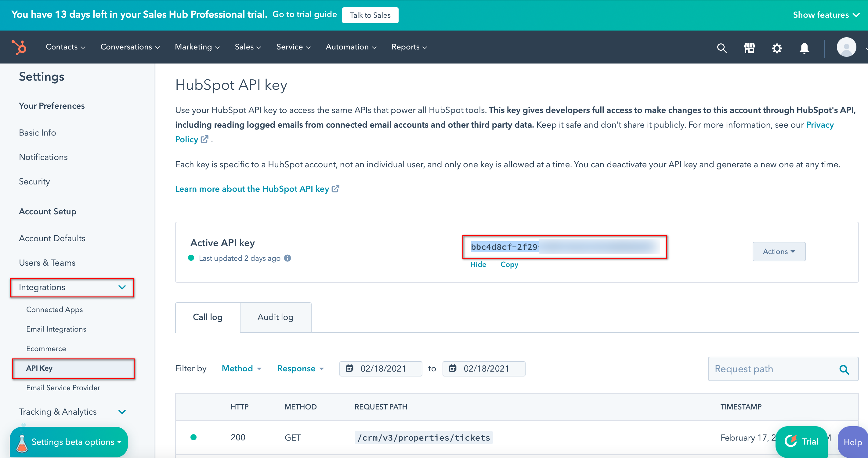The image size is (868, 458).
Task: Open the Conversations menu
Action: click(x=130, y=47)
